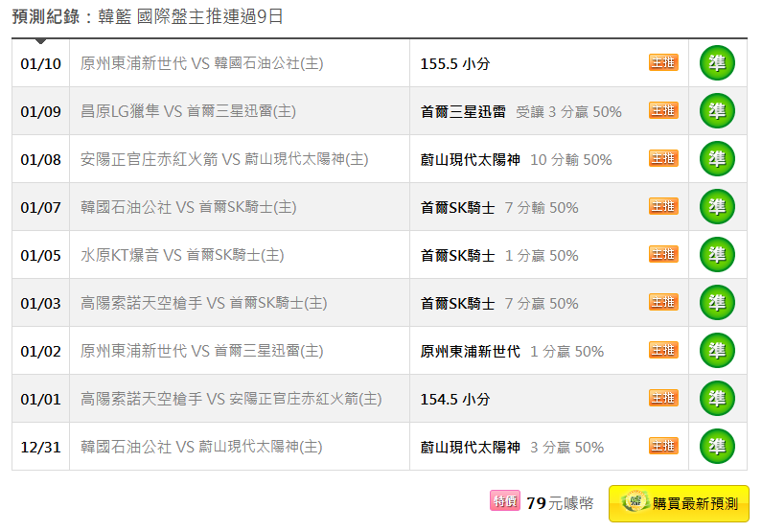Click the 購買最新預測 button
This screenshot has width=762, height=532.
679,504
